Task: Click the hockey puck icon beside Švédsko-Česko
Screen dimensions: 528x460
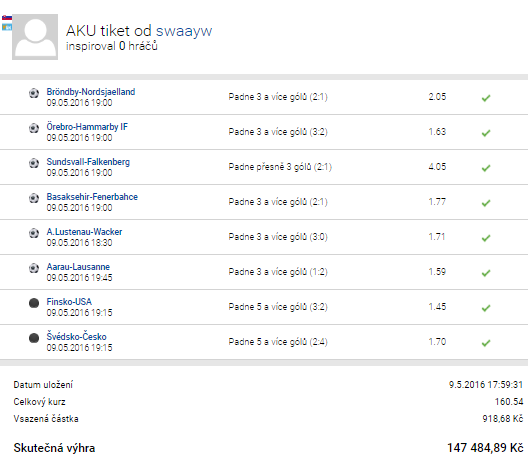Action: [x=34, y=338]
